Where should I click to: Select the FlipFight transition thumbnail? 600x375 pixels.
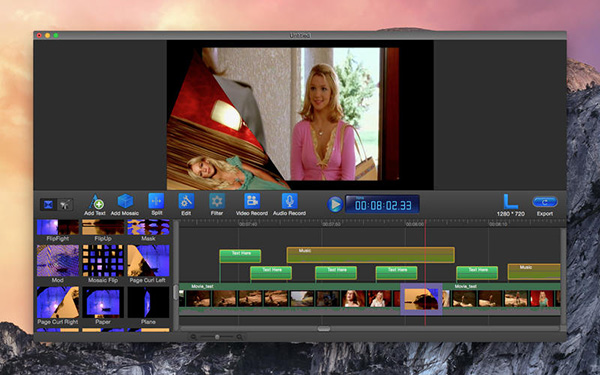58,227
